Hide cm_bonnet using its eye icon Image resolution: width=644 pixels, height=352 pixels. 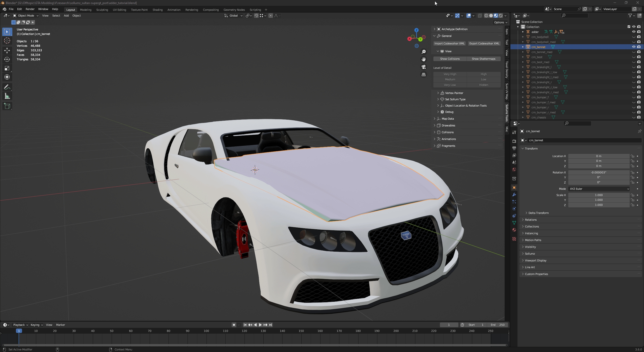634,47
